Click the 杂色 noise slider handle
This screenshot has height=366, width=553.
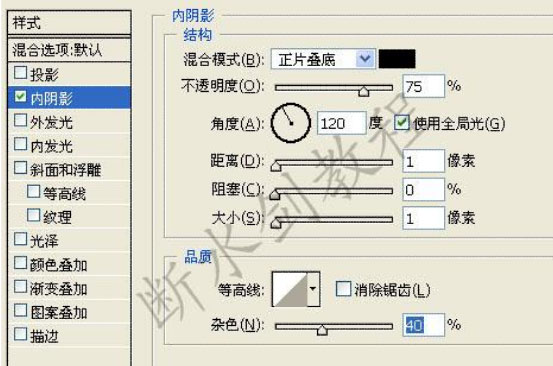[322, 330]
